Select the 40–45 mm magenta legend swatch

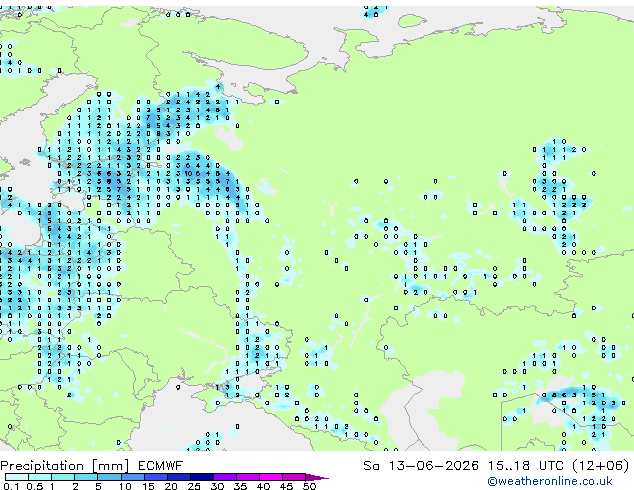[x=271, y=477]
